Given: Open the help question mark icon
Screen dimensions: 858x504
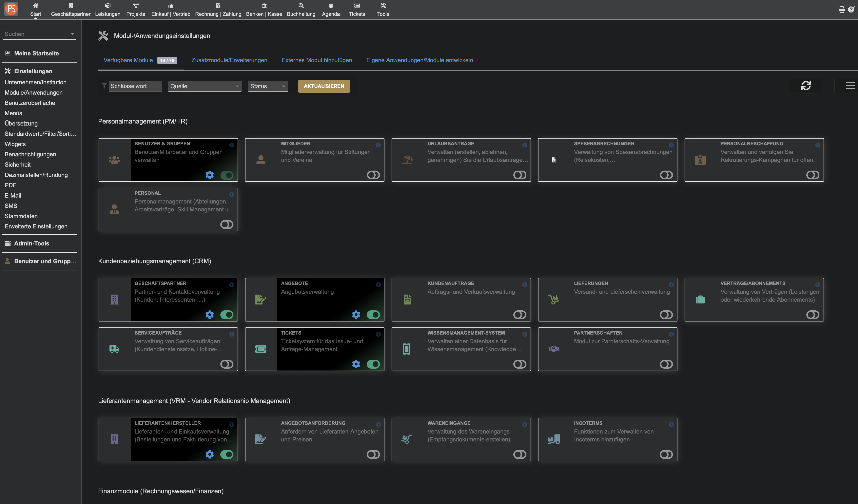Looking at the screenshot, I should (x=851, y=10).
